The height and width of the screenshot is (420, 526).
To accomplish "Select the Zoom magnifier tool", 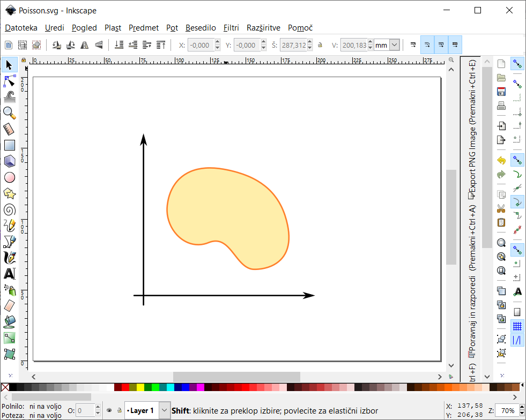I will tap(9, 112).
